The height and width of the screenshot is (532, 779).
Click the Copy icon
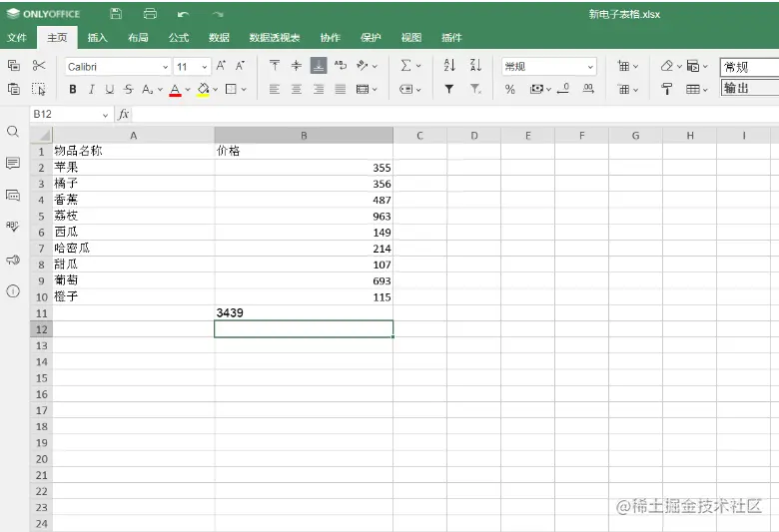(x=14, y=66)
